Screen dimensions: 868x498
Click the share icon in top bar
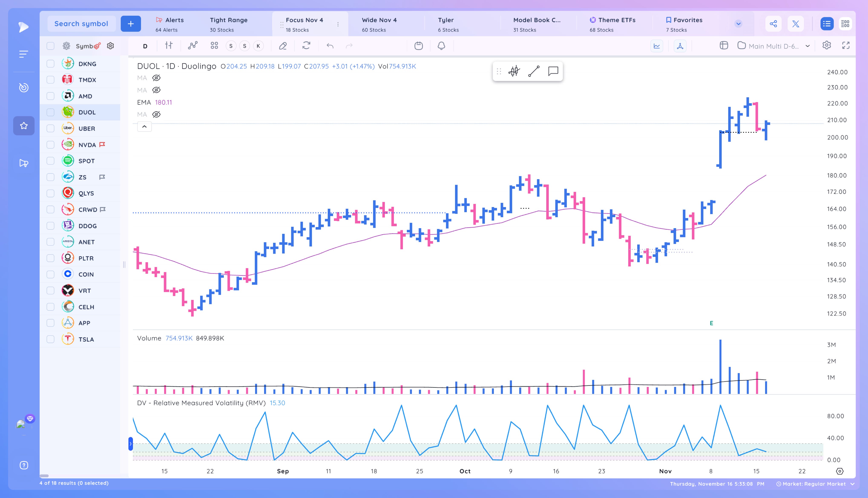(x=773, y=24)
